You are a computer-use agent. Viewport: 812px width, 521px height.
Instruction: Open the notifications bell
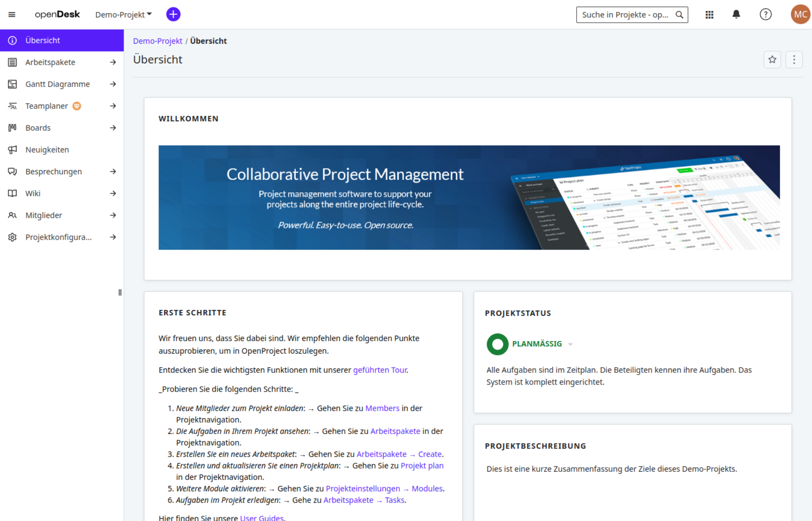[x=736, y=14]
